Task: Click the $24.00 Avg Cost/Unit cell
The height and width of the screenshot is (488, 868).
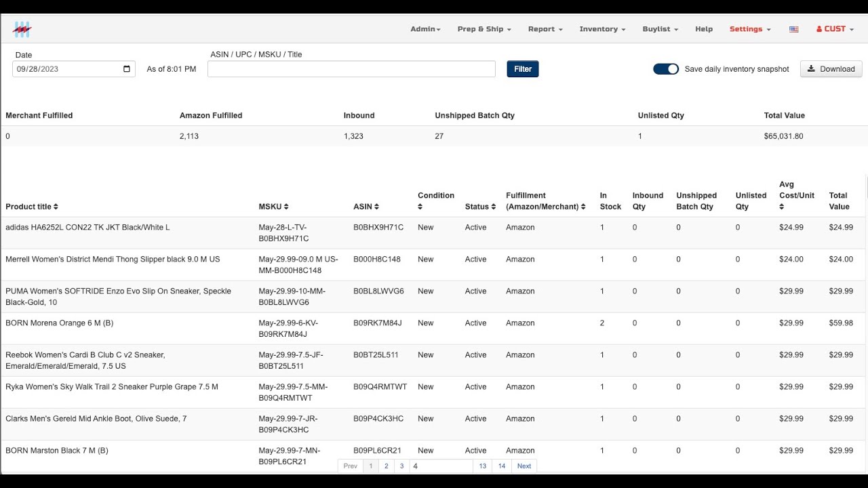Action: 791,260
